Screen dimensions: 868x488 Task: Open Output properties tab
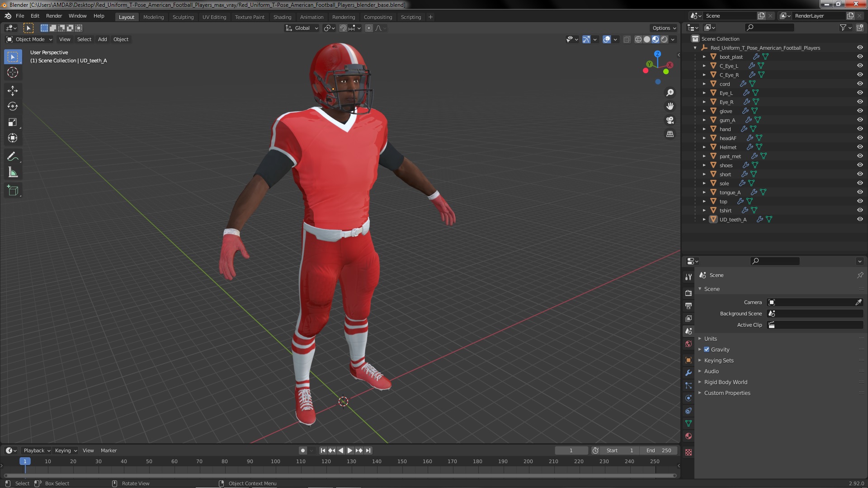click(689, 305)
